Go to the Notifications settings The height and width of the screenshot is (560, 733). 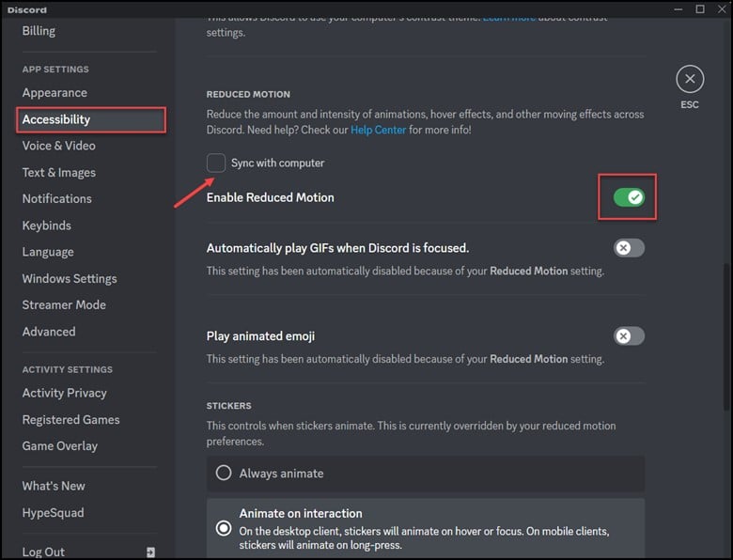56,198
